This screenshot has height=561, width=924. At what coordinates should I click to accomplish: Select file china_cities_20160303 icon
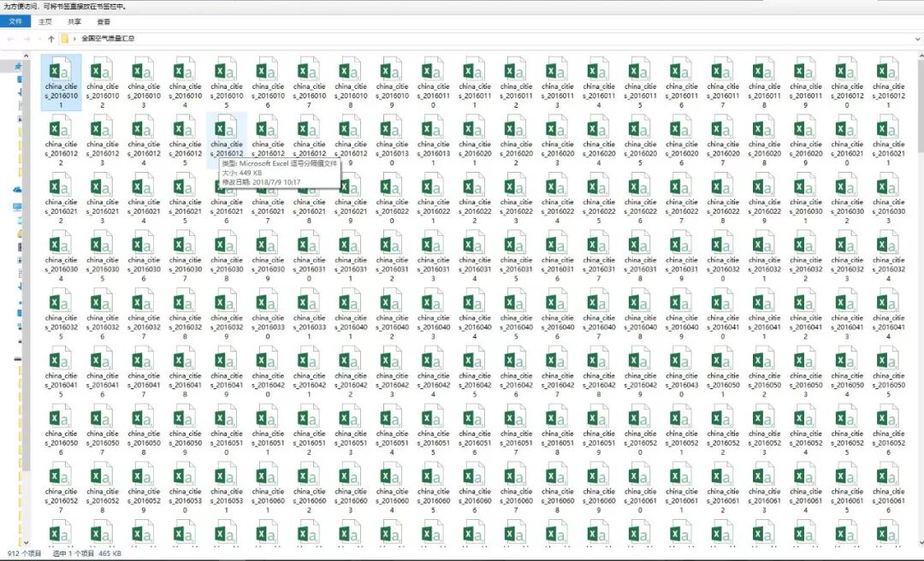point(888,186)
